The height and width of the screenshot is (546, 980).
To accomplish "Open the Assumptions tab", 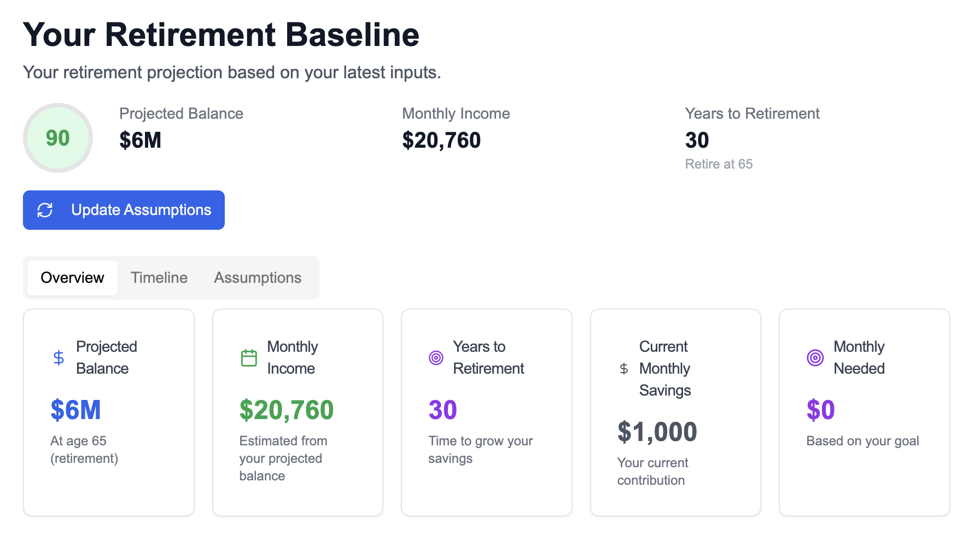I will [257, 277].
